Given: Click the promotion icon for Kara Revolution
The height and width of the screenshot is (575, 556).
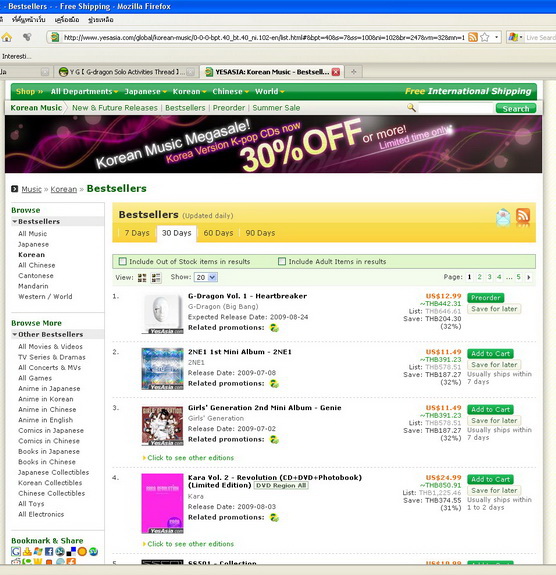Looking at the screenshot, I should (274, 517).
